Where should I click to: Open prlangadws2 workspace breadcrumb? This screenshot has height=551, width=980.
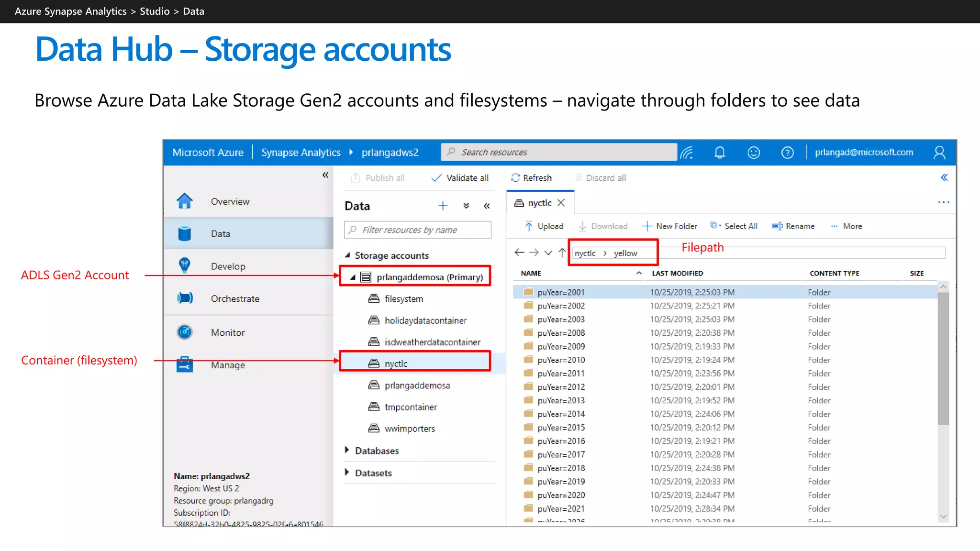pos(390,152)
